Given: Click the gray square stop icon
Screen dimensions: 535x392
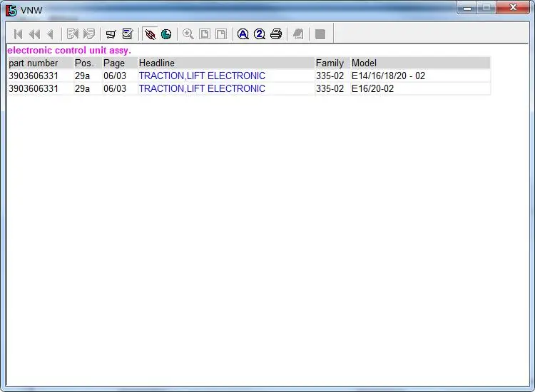Looking at the screenshot, I should pos(320,34).
